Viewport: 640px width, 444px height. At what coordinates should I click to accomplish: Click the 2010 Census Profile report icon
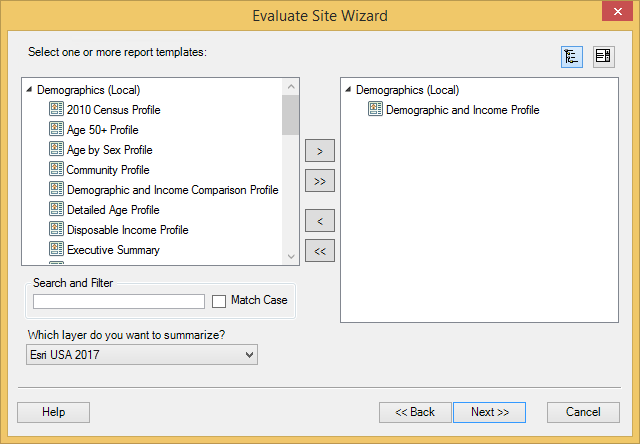[56, 110]
